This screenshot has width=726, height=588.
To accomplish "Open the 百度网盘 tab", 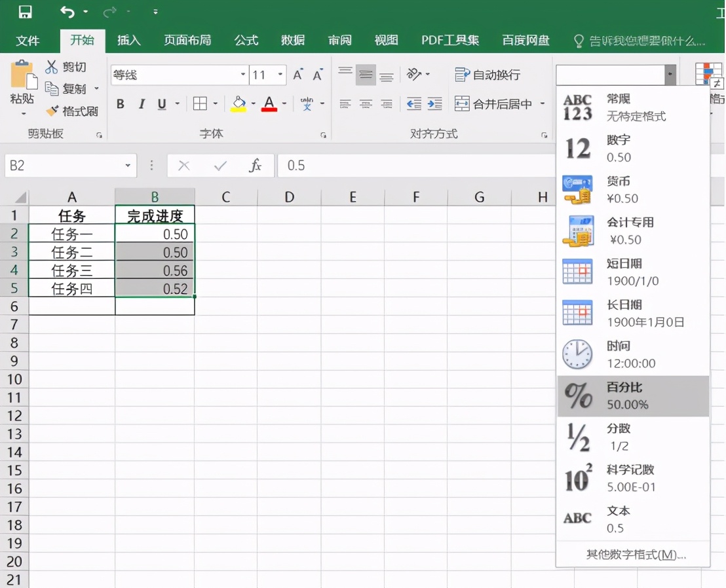I will (525, 40).
